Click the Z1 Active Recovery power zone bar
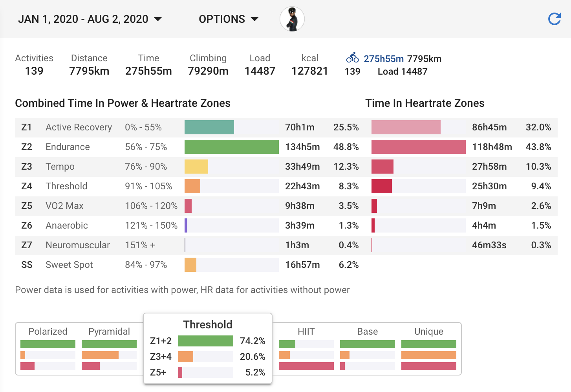 click(209, 127)
